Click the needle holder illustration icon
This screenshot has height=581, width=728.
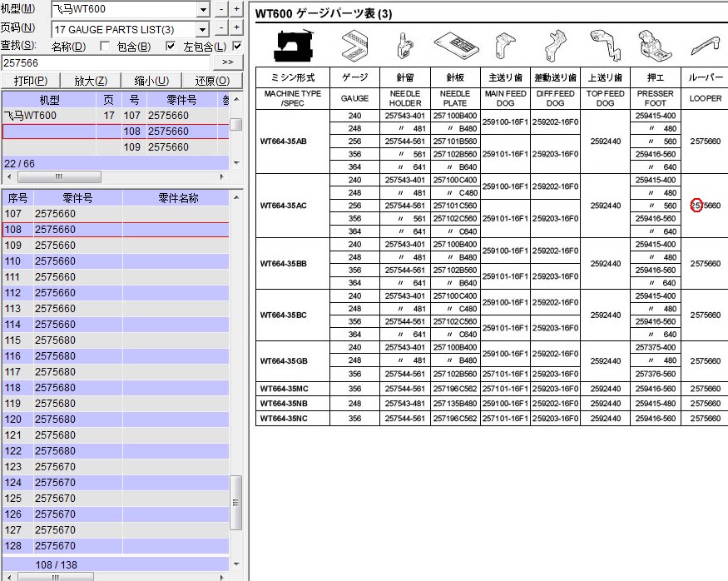[404, 46]
